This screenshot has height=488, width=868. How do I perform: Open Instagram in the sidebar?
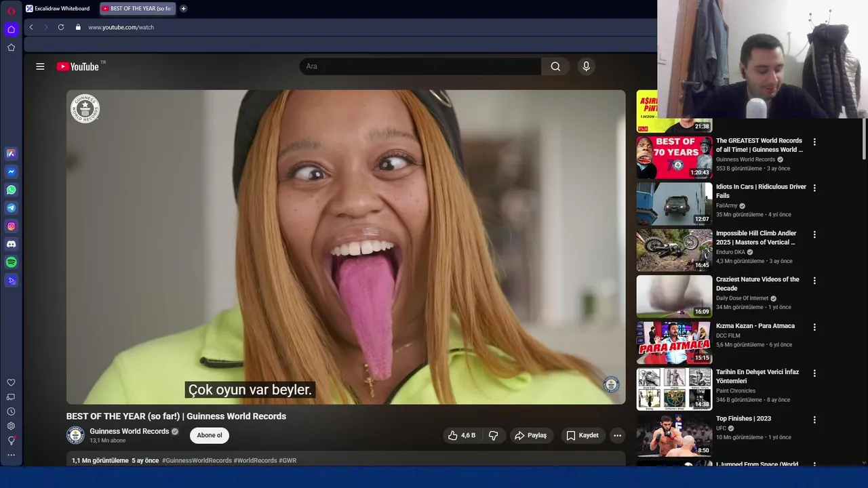11,226
